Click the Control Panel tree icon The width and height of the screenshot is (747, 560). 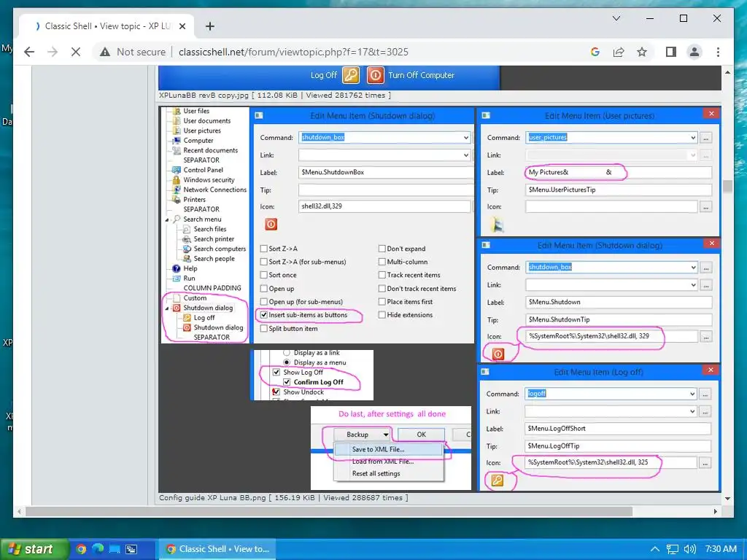(176, 170)
